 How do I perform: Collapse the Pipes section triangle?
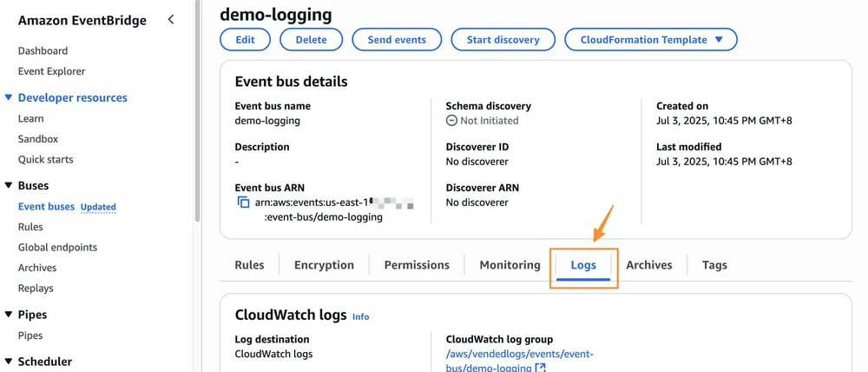click(8, 315)
